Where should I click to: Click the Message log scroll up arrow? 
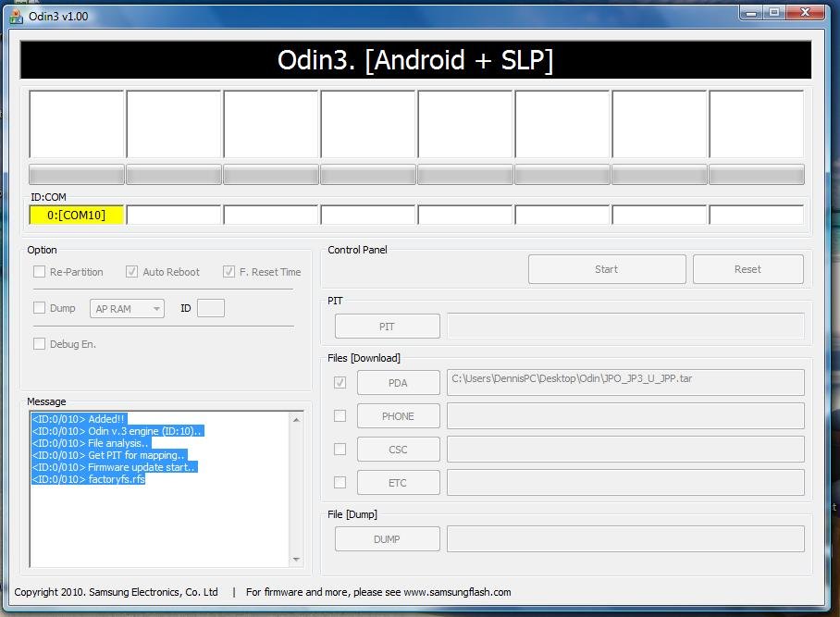tap(296, 420)
